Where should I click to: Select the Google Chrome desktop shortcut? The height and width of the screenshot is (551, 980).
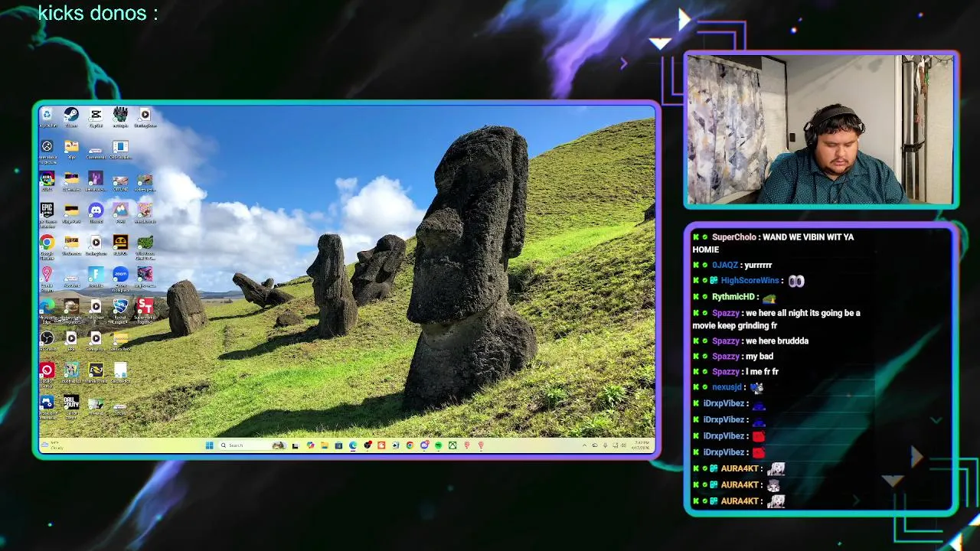47,246
